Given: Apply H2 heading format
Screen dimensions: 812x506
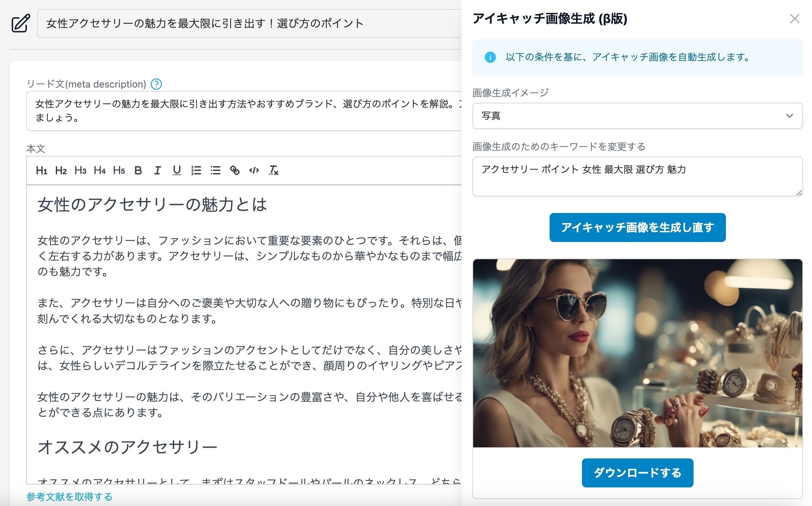Looking at the screenshot, I should click(x=61, y=170).
